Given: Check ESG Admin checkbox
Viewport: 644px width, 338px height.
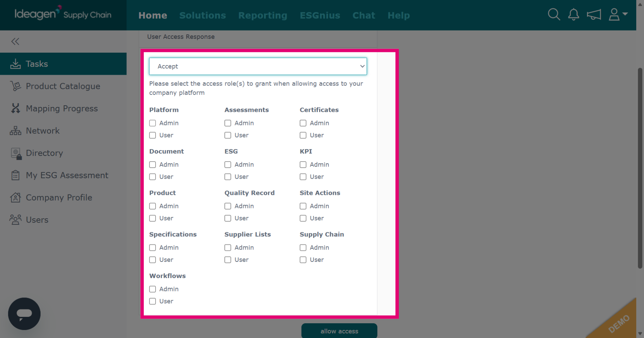Looking at the screenshot, I should point(228,165).
